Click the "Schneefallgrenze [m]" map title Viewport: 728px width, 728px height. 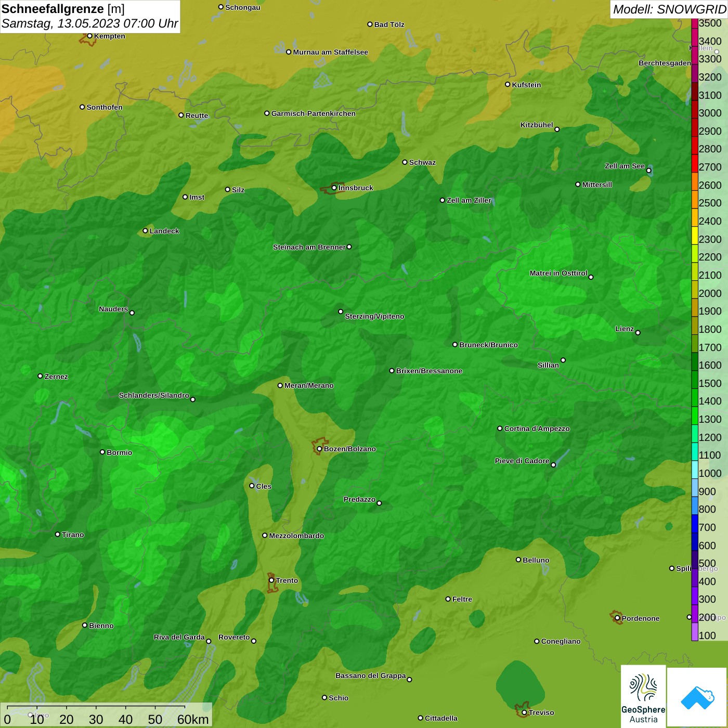tap(63, 9)
